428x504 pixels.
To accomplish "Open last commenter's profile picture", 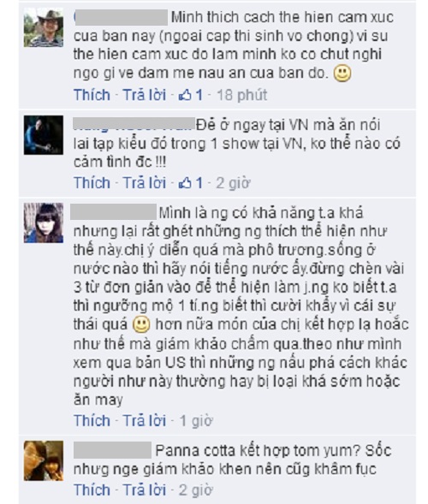I will pos(44,460).
